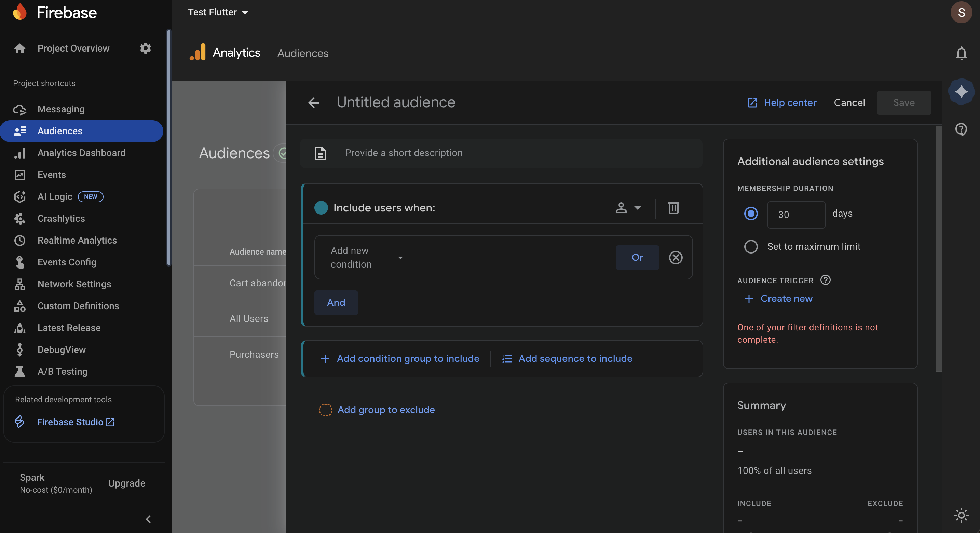
Task: Click the Audience trigger help question icon
Action: click(x=826, y=280)
